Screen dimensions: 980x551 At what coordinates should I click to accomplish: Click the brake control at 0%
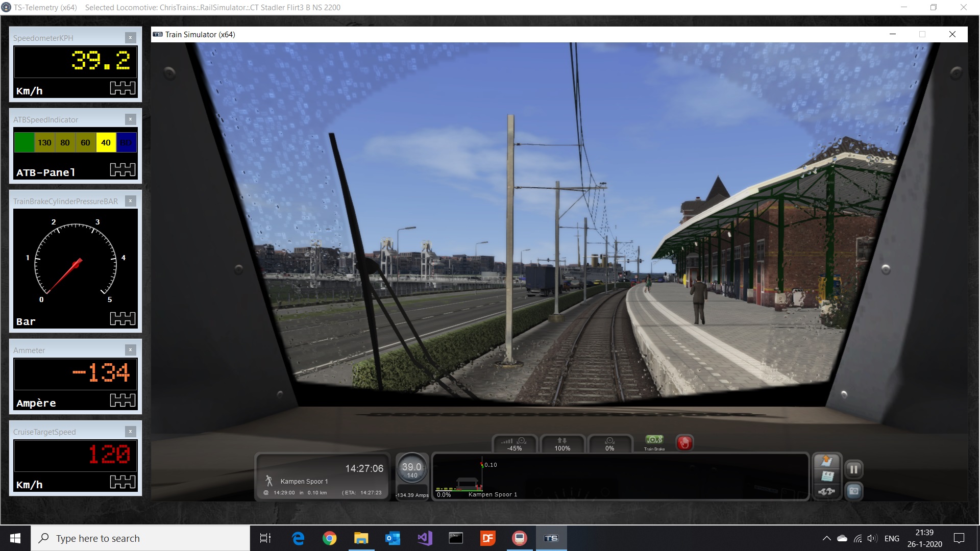[x=609, y=444]
